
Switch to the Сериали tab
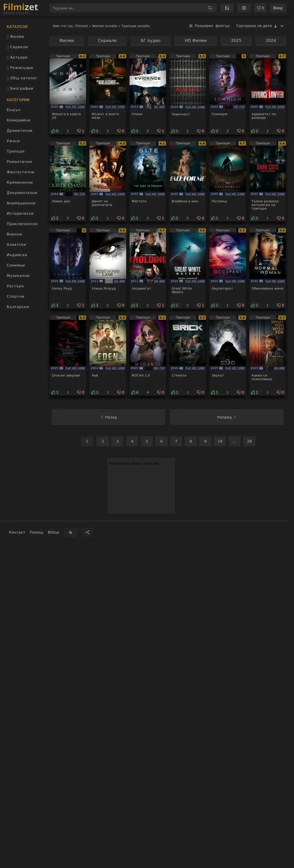107,40
